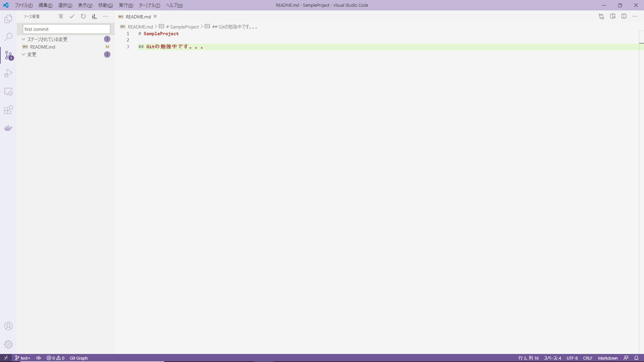
Task: Open the ファイル menu
Action: tap(23, 5)
